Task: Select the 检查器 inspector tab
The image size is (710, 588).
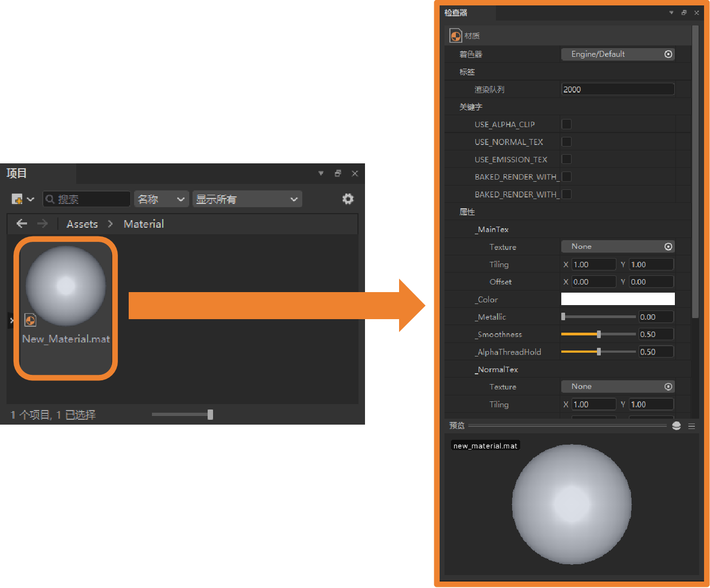Action: click(456, 13)
